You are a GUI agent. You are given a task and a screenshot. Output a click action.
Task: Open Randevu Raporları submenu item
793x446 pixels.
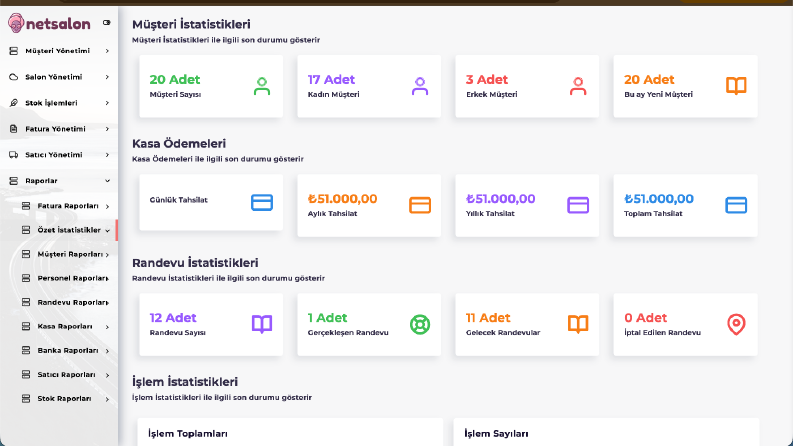(73, 302)
